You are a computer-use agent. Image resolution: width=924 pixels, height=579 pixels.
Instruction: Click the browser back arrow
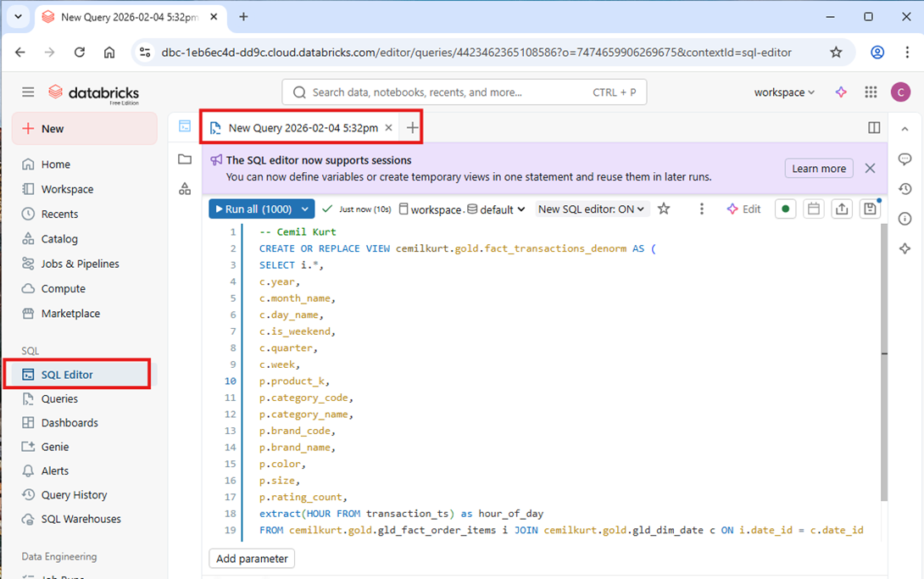[20, 53]
